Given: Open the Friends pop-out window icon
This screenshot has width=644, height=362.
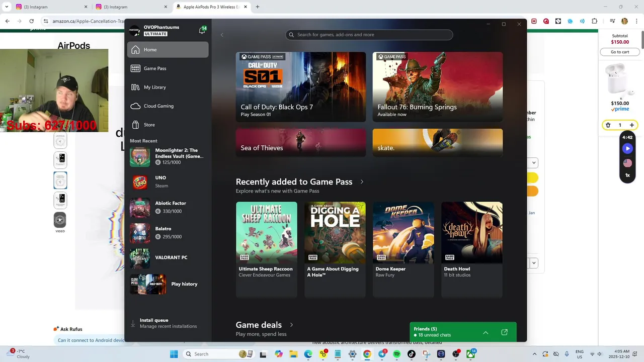Looking at the screenshot, I should (504, 332).
